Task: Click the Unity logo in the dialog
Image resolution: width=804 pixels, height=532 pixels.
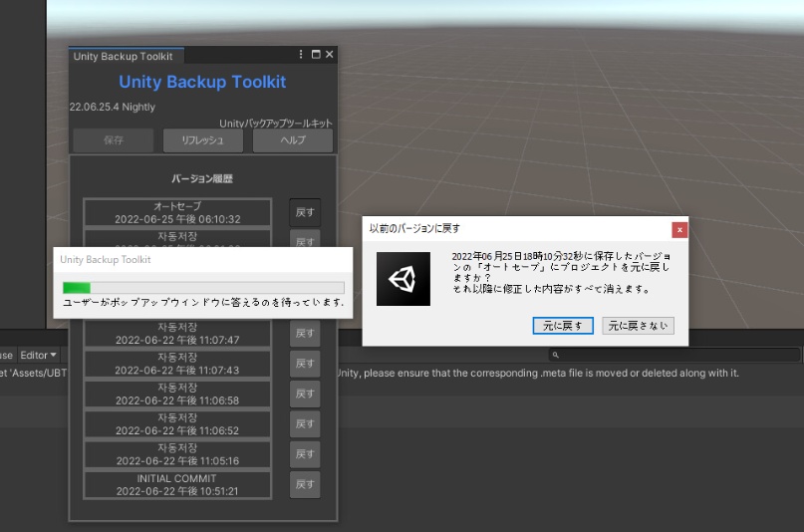Action: [x=403, y=279]
